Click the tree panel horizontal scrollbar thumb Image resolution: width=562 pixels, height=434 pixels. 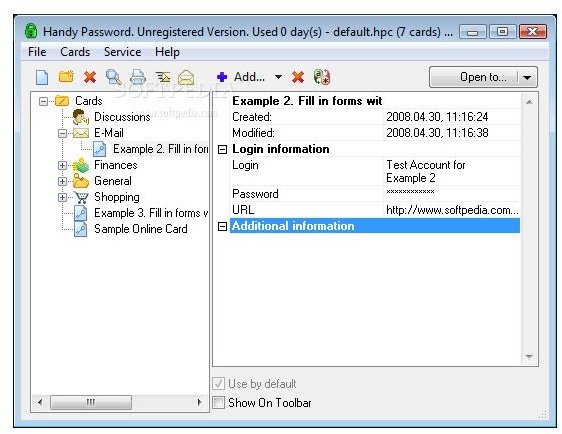pyautogui.click(x=91, y=402)
